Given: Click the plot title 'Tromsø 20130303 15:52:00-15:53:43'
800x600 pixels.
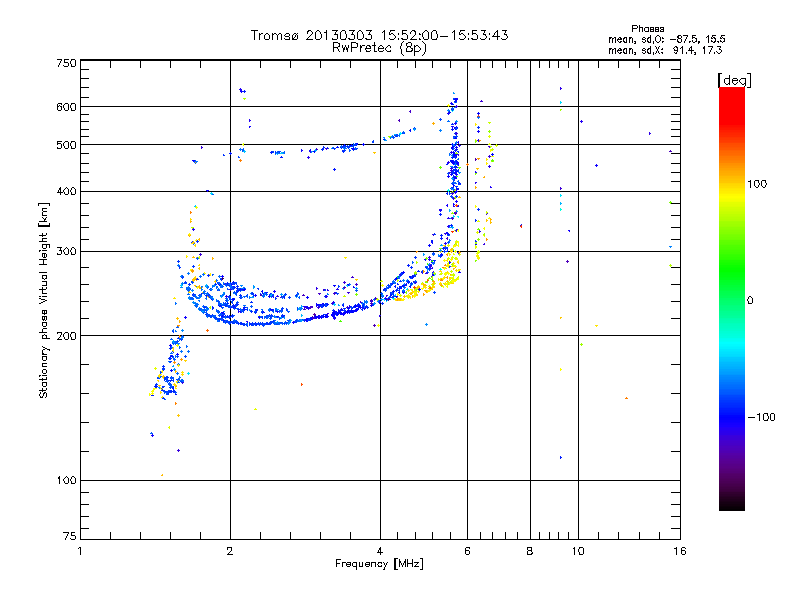Looking at the screenshot, I should coord(379,35).
